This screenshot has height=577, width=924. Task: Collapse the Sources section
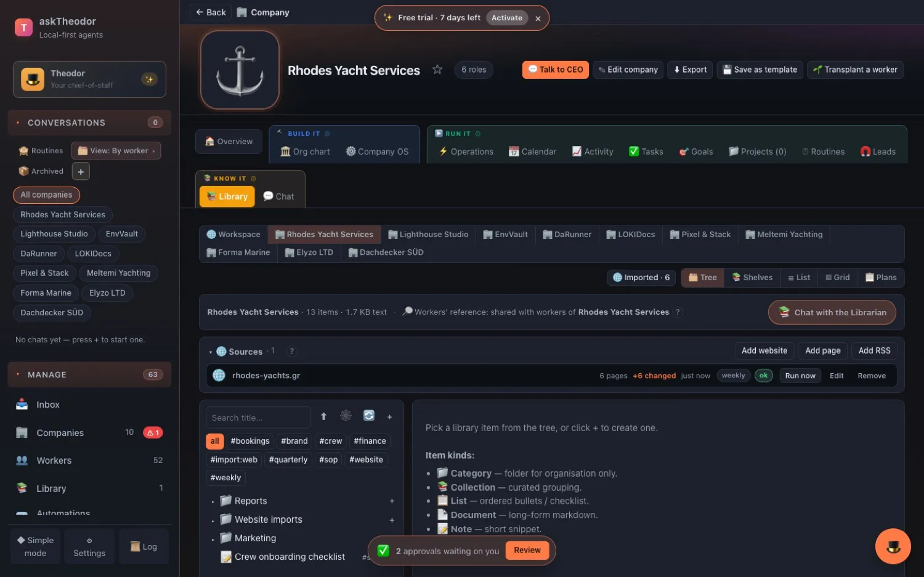pyautogui.click(x=211, y=352)
